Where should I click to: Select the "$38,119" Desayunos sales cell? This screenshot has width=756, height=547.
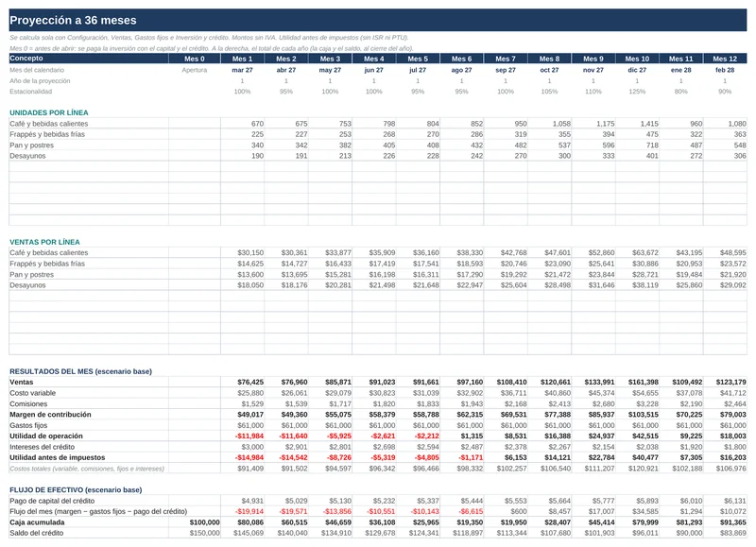coord(637,285)
